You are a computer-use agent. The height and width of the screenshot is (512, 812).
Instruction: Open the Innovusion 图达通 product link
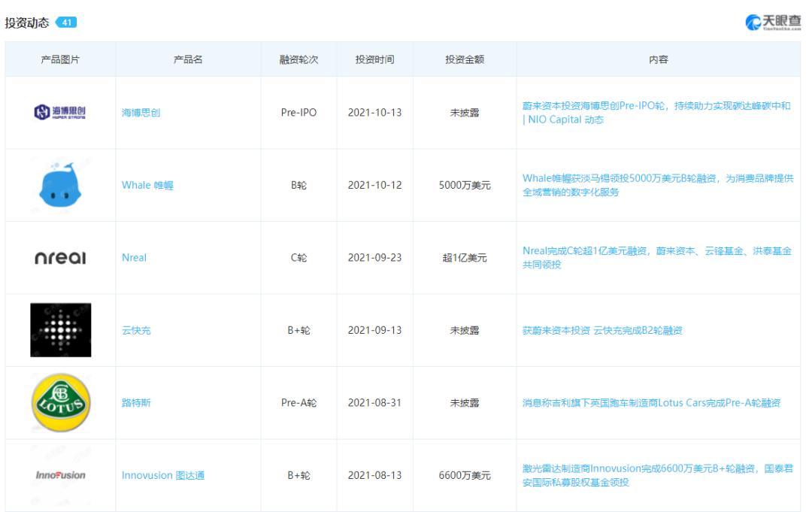(163, 475)
